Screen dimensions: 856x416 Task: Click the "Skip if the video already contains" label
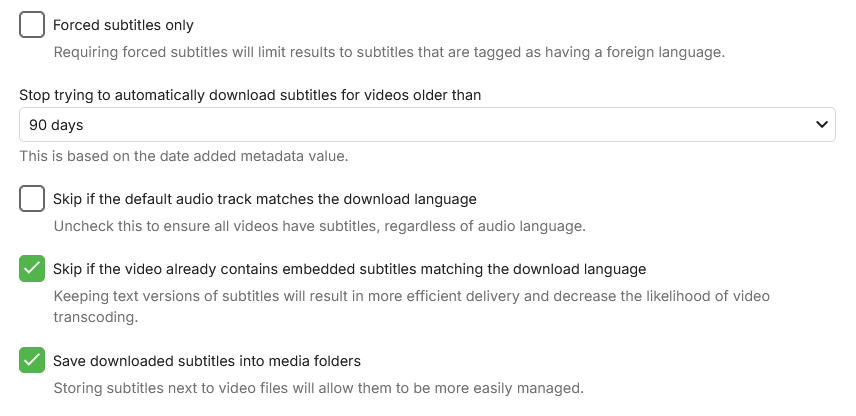(350, 269)
